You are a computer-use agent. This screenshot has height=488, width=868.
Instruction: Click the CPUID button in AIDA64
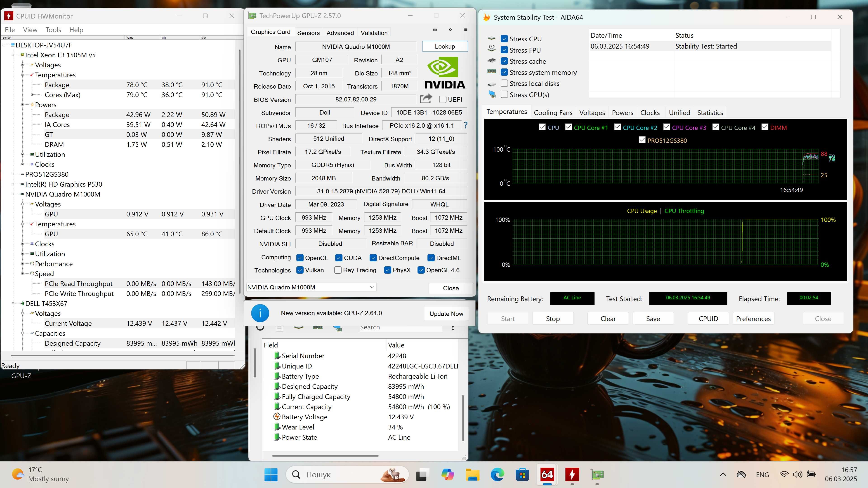click(x=708, y=319)
